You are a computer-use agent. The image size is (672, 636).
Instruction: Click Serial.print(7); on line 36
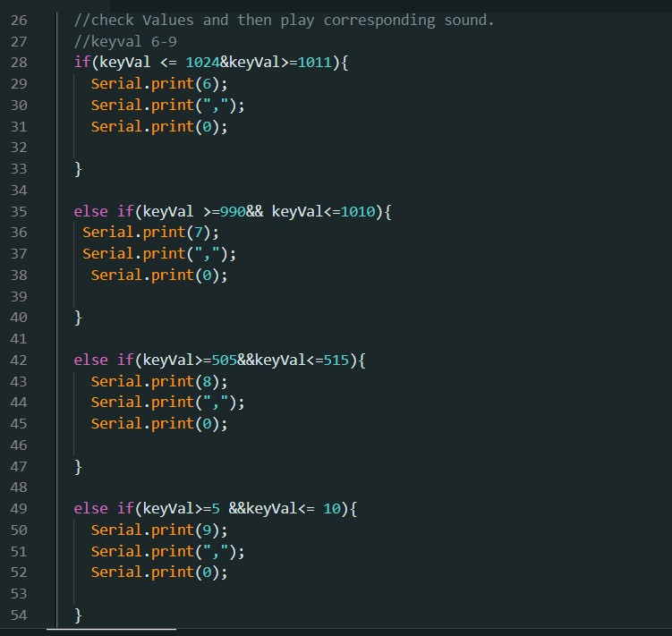coord(150,233)
